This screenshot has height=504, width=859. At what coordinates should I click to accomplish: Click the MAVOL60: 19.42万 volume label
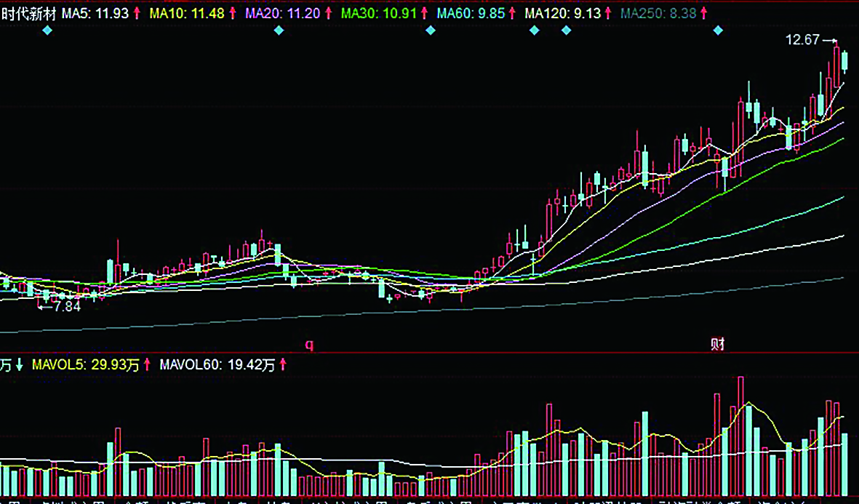coord(217,365)
